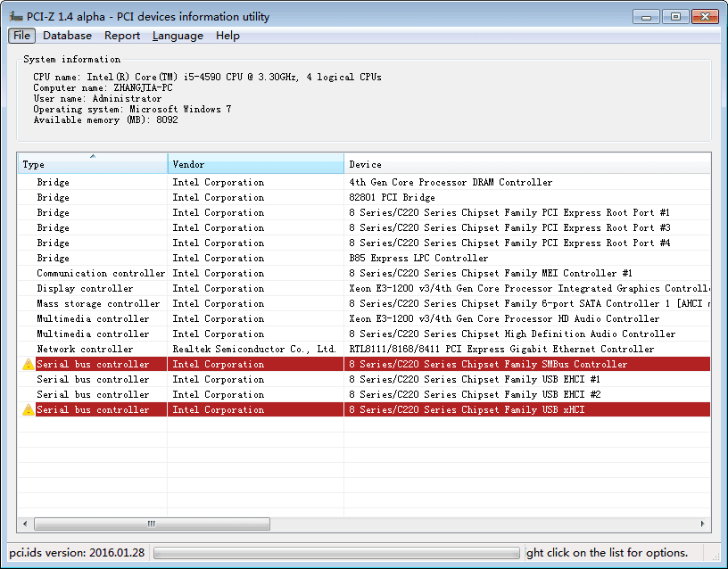This screenshot has height=569, width=728.
Task: Minimize the PCI-Z window
Action: coord(646,17)
